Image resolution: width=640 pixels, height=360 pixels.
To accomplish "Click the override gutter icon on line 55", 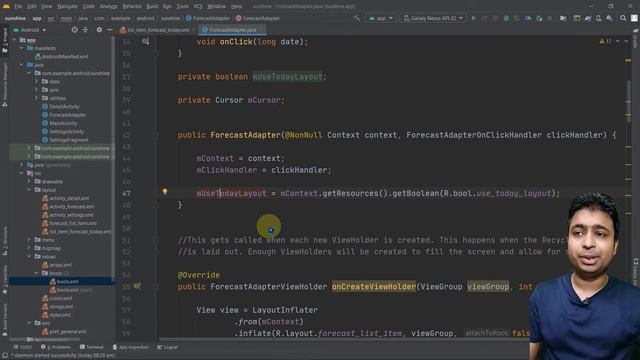I will (137, 286).
